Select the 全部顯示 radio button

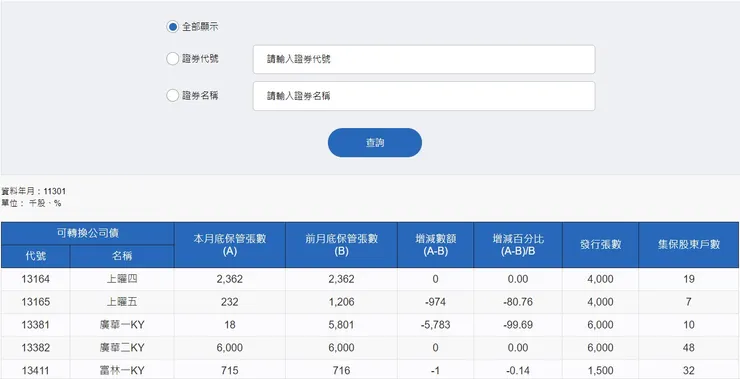(172, 27)
